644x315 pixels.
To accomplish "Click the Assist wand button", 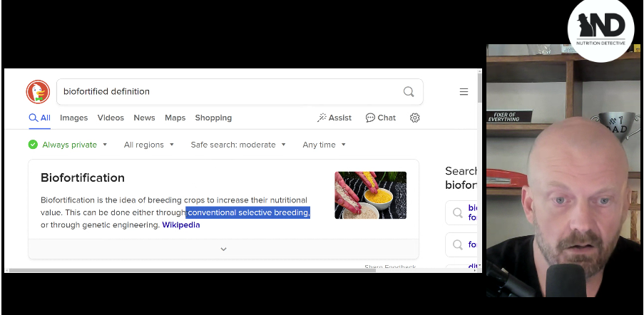I will point(334,118).
